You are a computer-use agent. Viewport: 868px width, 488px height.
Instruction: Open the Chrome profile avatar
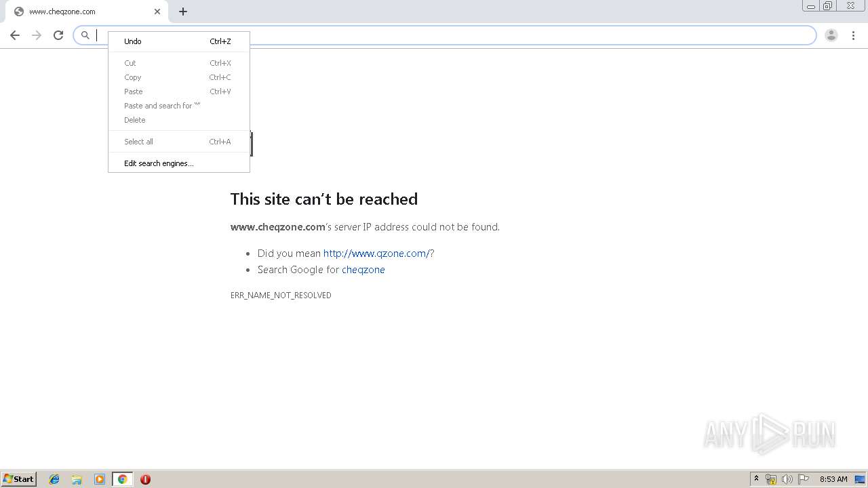[831, 35]
